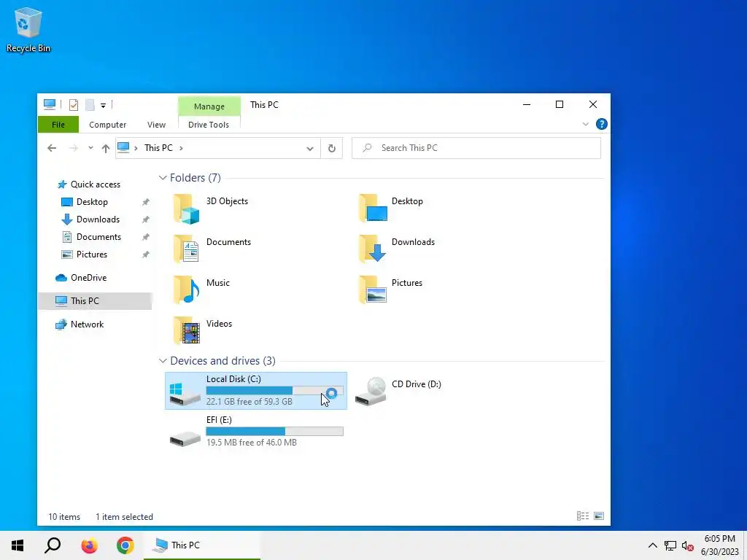The image size is (747, 560).
Task: Click This PC in the address bar
Action: pyautogui.click(x=158, y=148)
